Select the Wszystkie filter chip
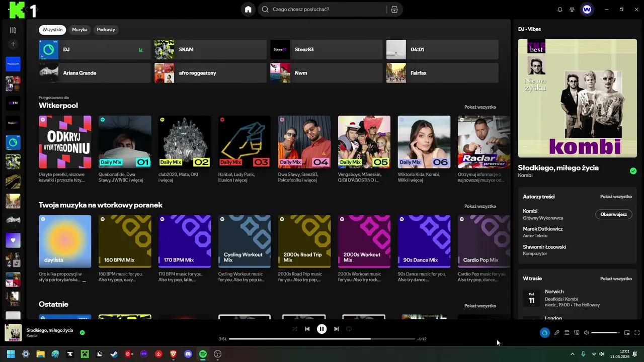The width and height of the screenshot is (644, 362). [52, 30]
